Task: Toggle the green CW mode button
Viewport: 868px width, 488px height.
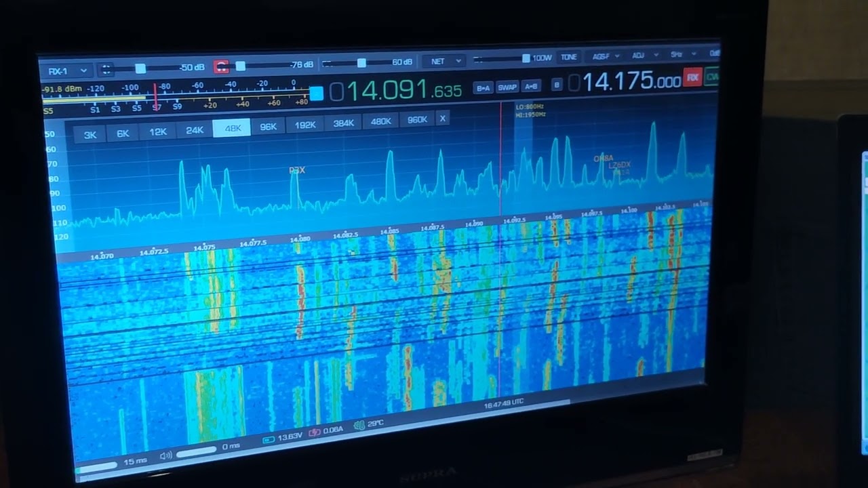Action: 711,77
